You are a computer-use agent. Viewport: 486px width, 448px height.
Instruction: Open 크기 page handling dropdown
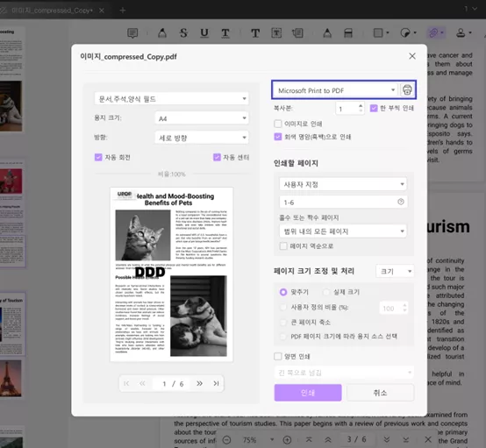pos(395,271)
